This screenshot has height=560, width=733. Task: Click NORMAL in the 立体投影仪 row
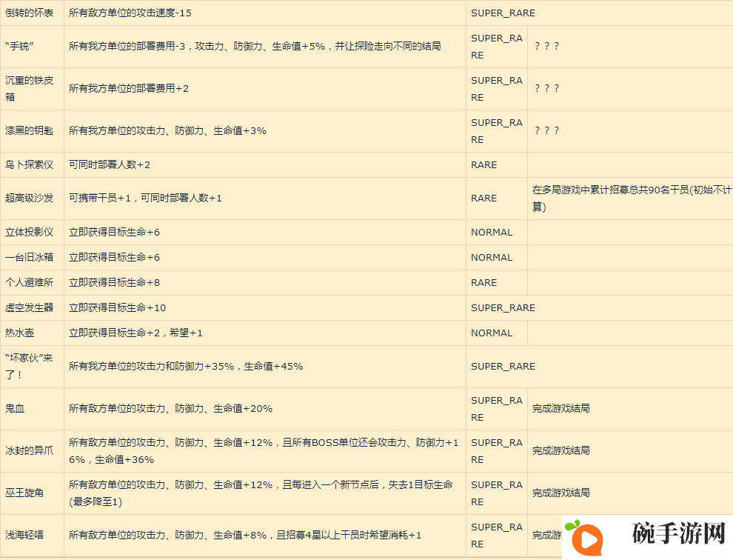click(x=492, y=232)
